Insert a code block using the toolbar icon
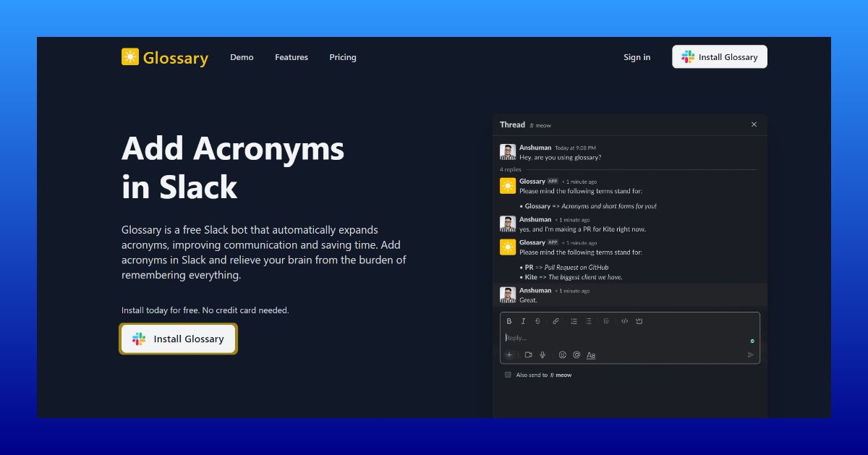868x455 pixels. click(639, 321)
